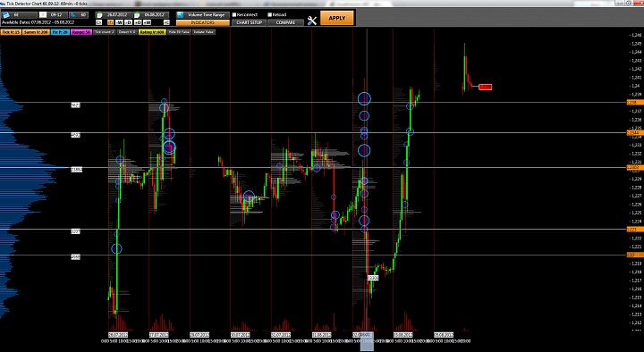Enable the Reconnect checkbox

[234, 15]
